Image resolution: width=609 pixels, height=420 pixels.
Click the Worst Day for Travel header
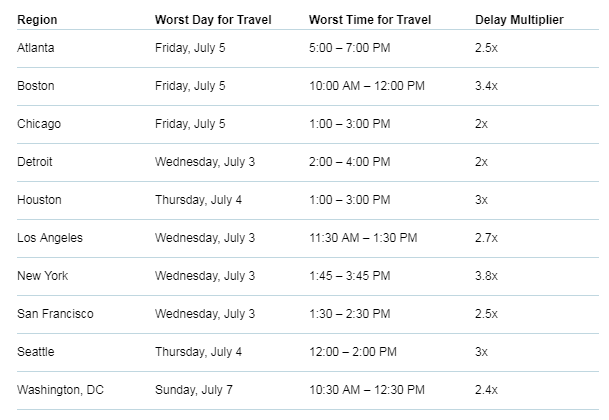pos(213,20)
